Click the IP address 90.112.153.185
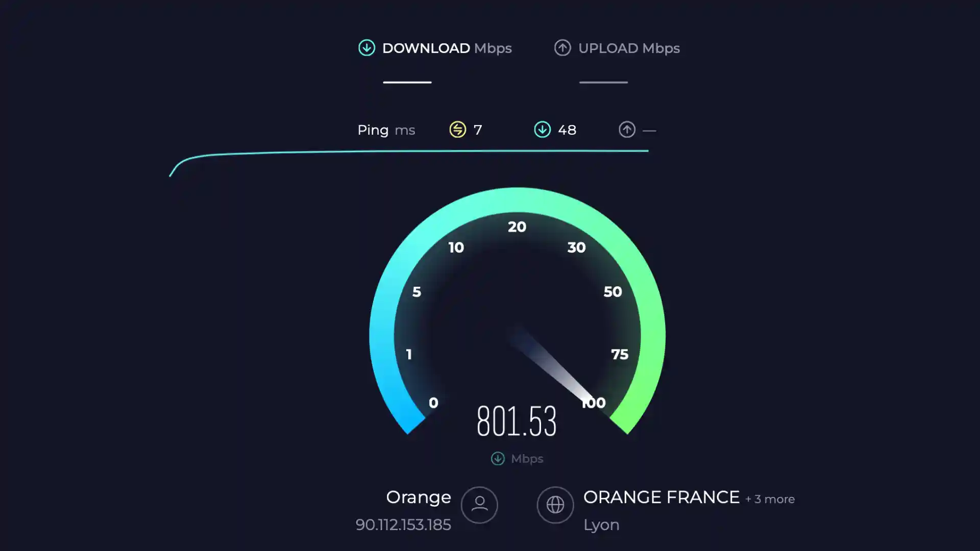 click(x=403, y=525)
